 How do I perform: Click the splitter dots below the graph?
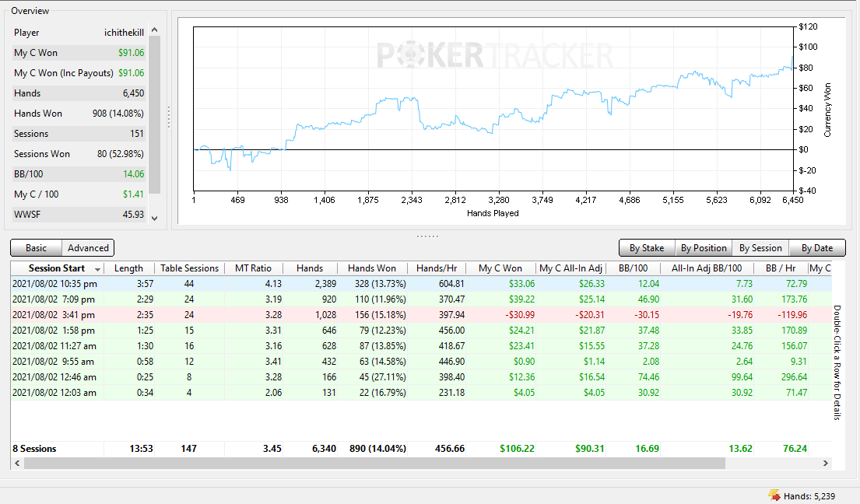click(x=427, y=236)
